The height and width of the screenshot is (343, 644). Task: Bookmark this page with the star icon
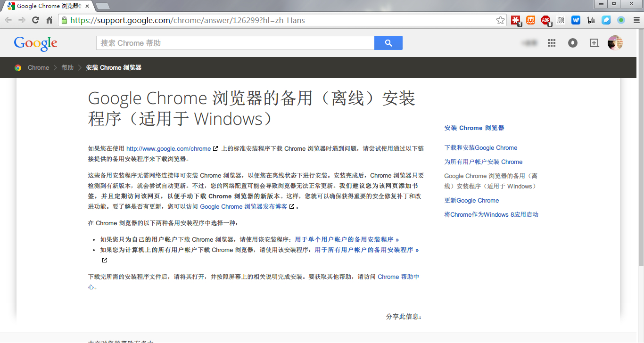[x=501, y=20]
